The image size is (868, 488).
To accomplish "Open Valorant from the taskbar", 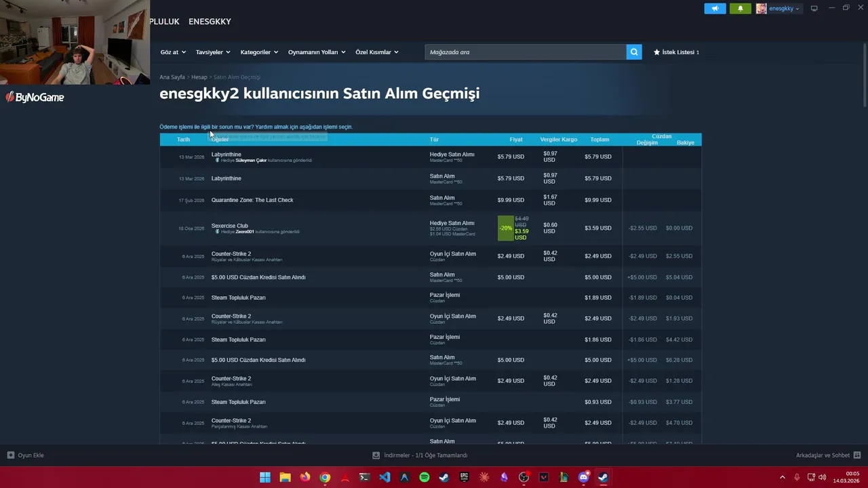I will coord(544,477).
